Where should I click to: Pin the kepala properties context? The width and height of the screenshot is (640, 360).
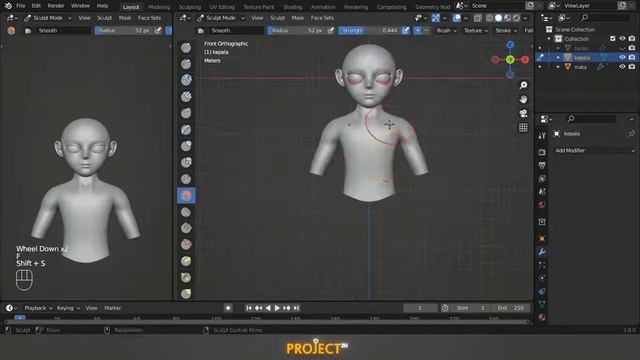(x=631, y=133)
